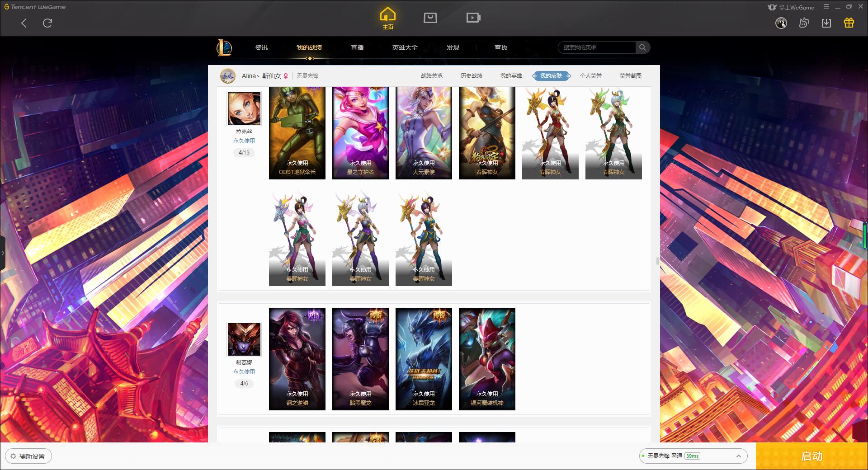
Task: Click the search magnifier button
Action: pos(642,47)
